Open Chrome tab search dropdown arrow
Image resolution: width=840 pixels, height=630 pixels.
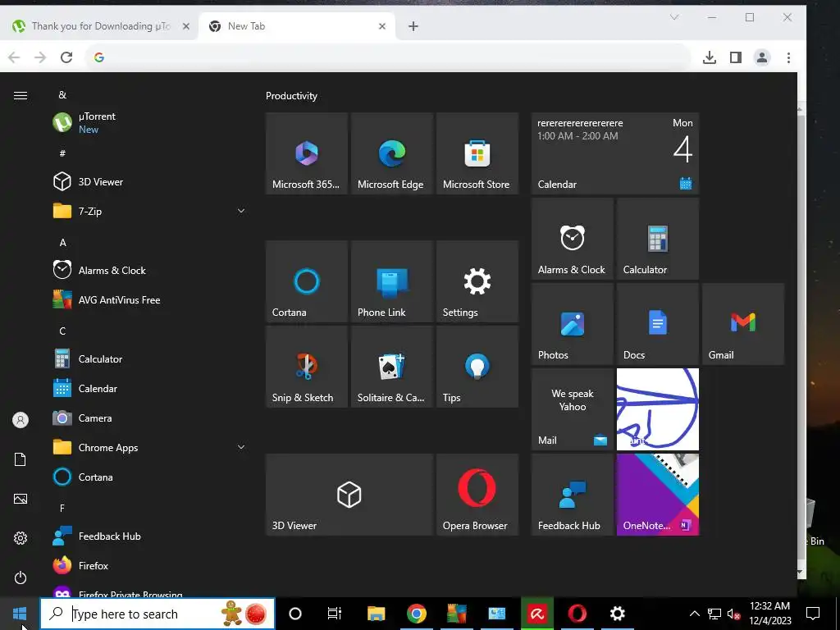tap(674, 17)
